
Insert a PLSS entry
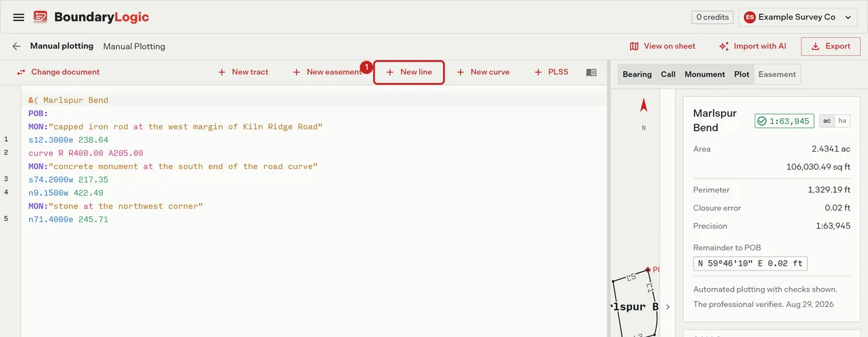(552, 72)
